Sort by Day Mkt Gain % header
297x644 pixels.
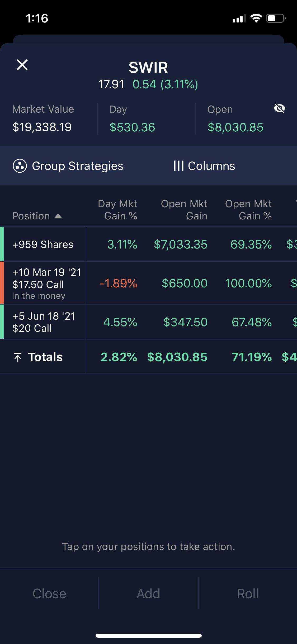click(117, 210)
